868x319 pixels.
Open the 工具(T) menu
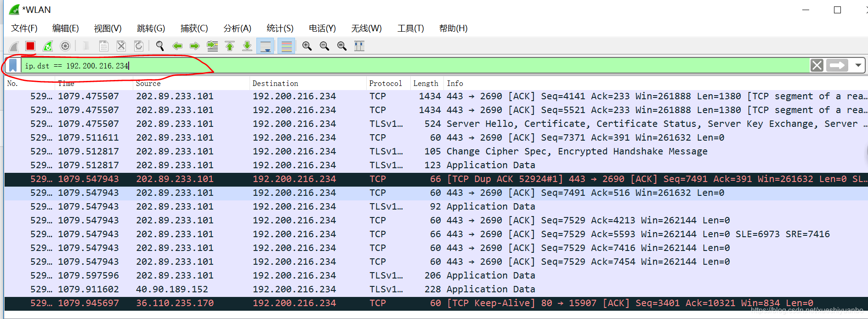click(410, 28)
